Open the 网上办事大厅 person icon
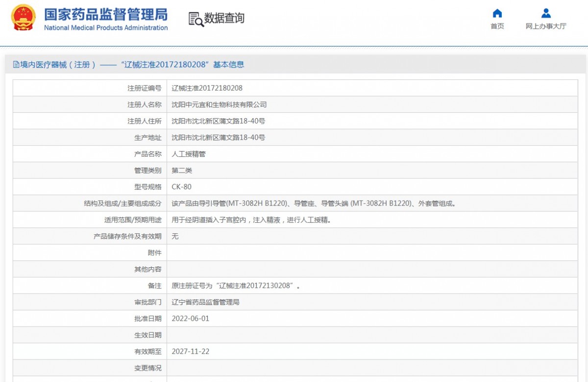The height and width of the screenshot is (382, 588). (x=546, y=13)
